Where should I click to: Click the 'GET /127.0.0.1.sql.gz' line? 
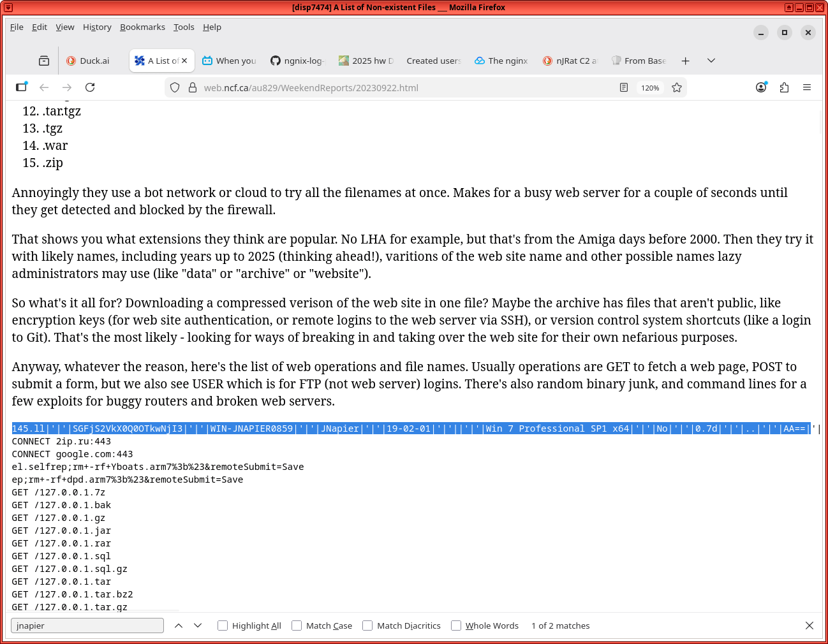pos(70,569)
